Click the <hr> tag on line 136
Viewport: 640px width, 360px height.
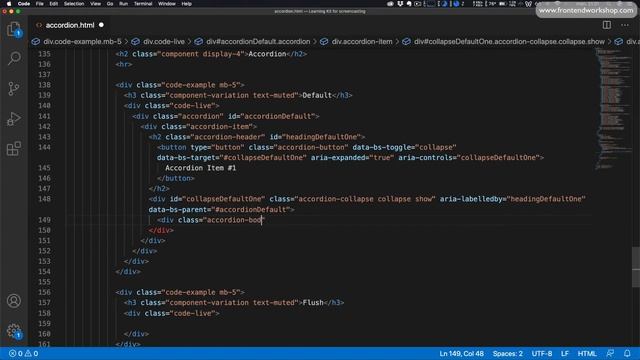(x=124, y=64)
